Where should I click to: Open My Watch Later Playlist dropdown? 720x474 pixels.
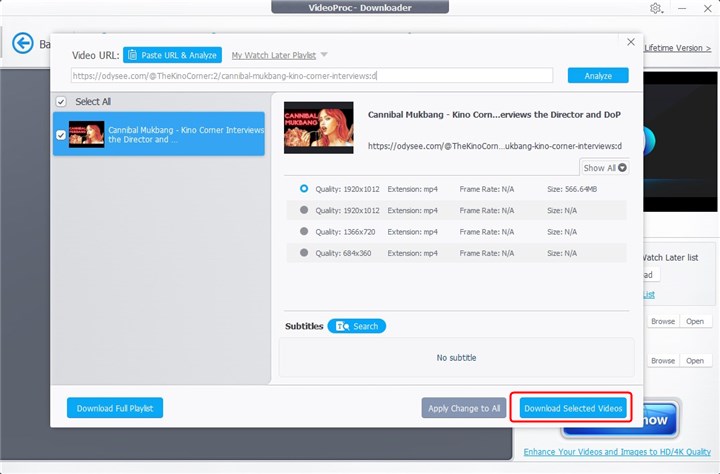279,55
